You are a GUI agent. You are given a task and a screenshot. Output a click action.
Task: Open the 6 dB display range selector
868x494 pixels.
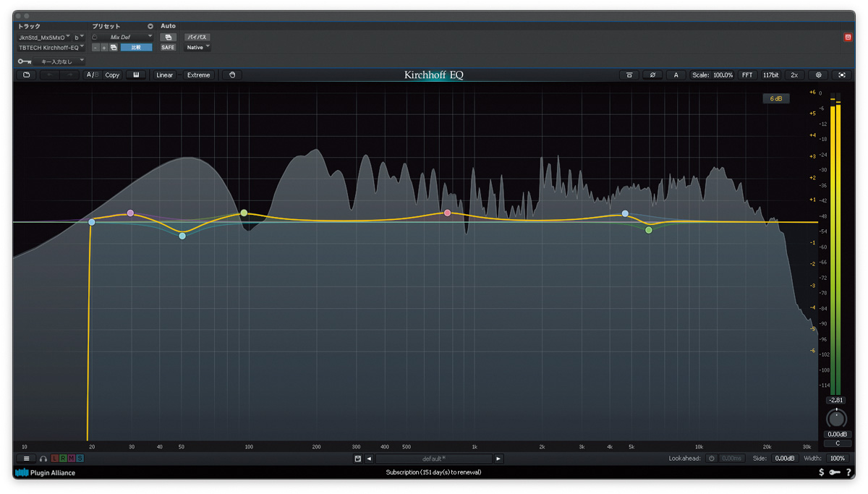coord(776,98)
